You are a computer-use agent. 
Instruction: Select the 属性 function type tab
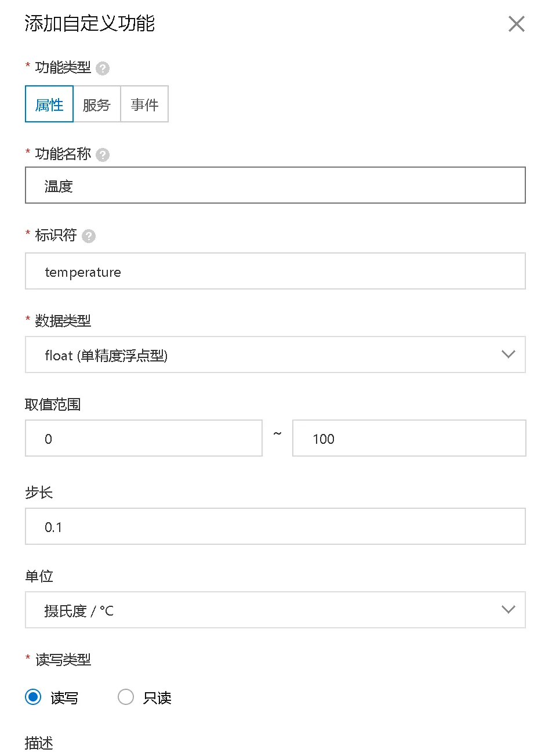coord(49,104)
